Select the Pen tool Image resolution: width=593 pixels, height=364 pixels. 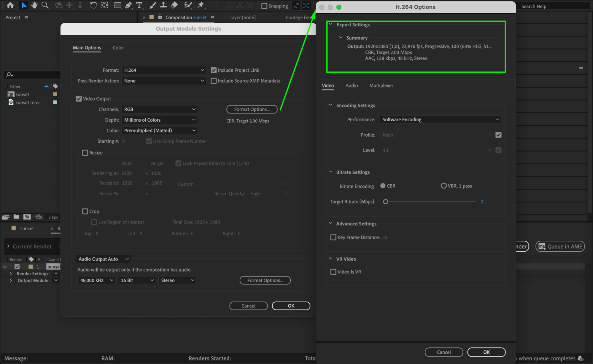pyautogui.click(x=128, y=5)
